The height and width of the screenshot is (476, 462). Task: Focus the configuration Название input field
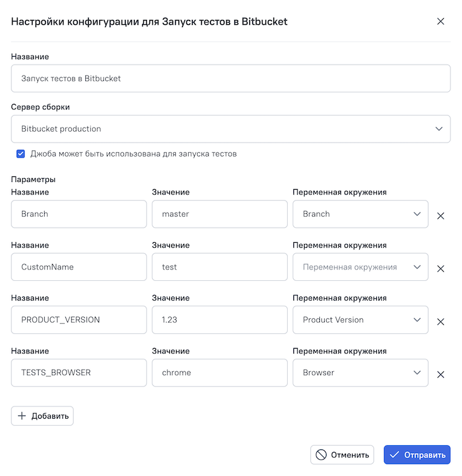230,79
